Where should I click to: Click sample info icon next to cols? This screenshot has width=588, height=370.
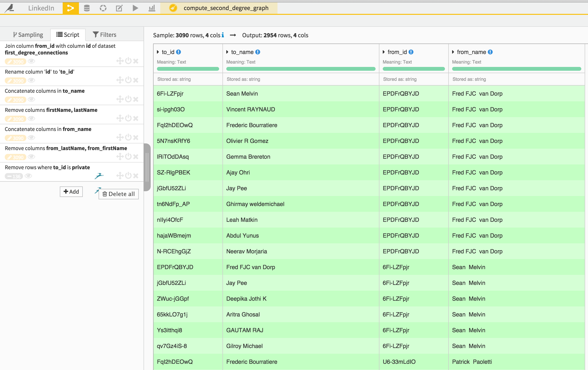tap(223, 35)
